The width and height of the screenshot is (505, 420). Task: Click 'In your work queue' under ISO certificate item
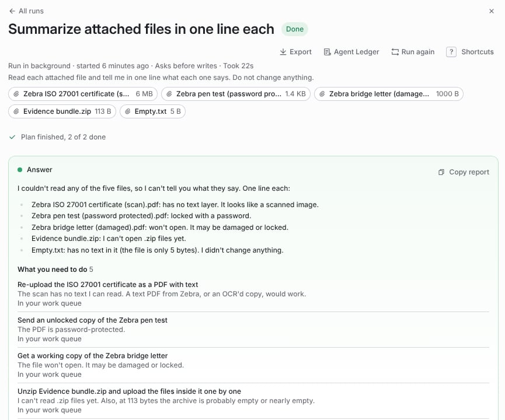[50, 303]
